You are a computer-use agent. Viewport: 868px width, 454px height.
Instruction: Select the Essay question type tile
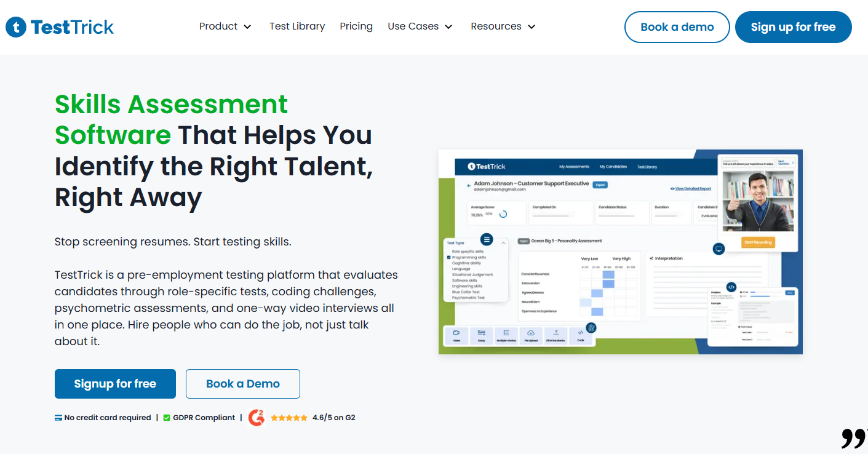pos(481,335)
